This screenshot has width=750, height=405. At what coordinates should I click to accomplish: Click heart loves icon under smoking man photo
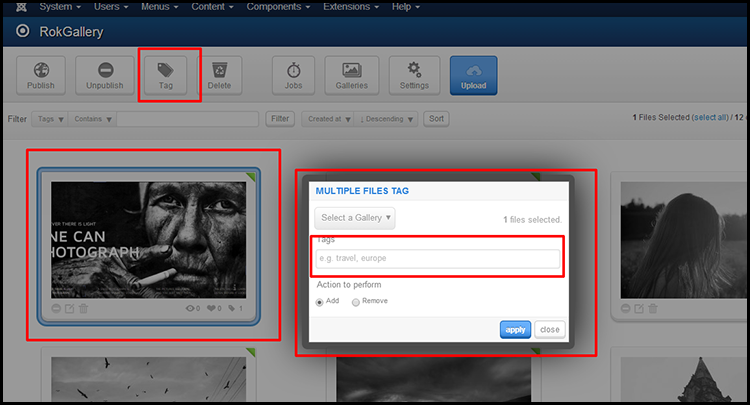(211, 308)
